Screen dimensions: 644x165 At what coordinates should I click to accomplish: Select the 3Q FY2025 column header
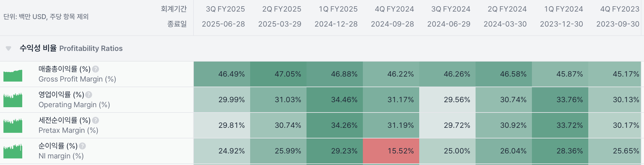225,9
